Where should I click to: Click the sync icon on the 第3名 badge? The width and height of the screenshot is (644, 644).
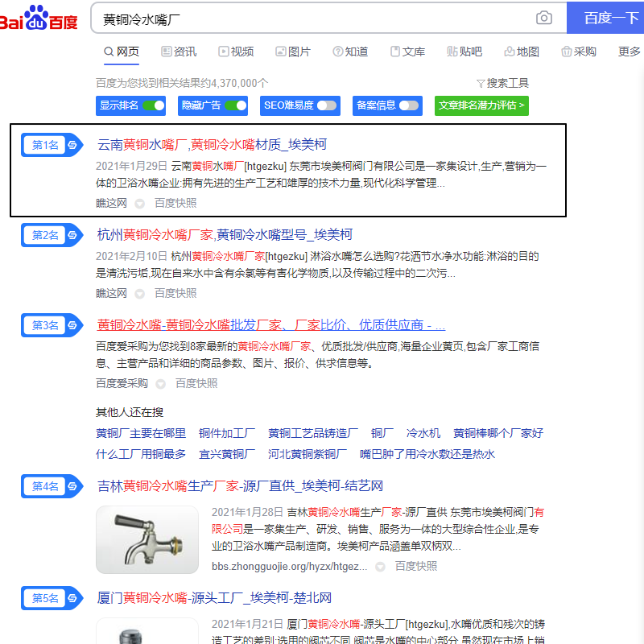[x=72, y=325]
